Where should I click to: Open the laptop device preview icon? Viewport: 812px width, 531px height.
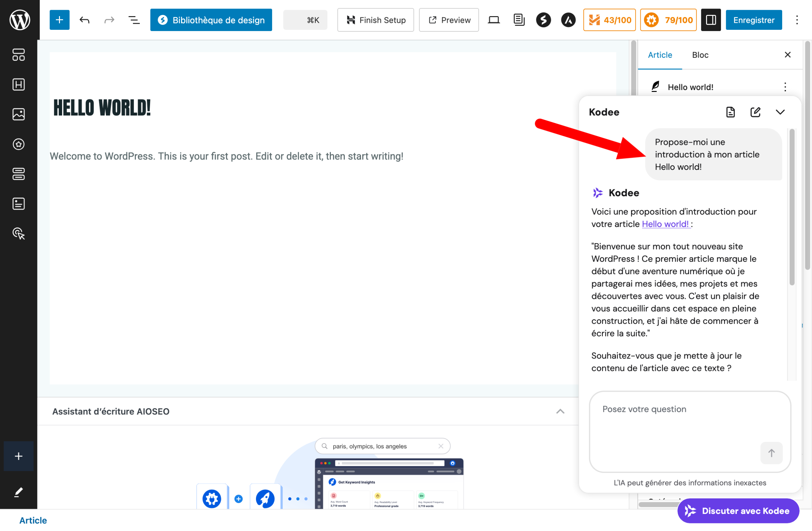coord(493,20)
